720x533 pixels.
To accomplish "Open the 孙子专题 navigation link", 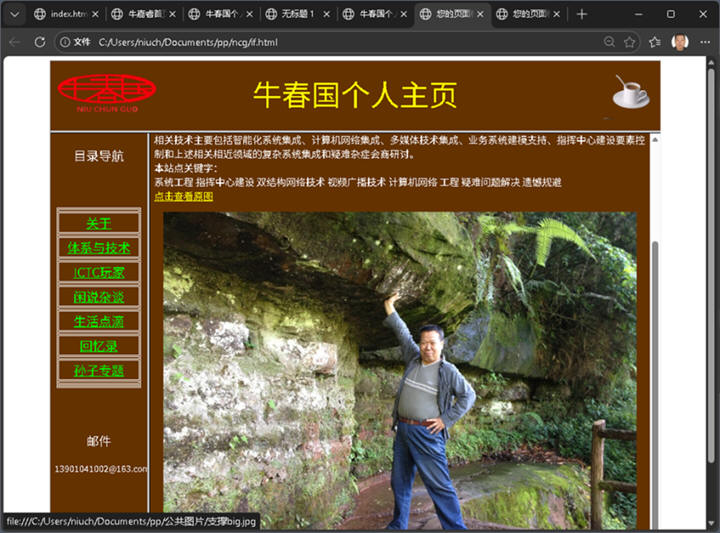I will tap(99, 370).
